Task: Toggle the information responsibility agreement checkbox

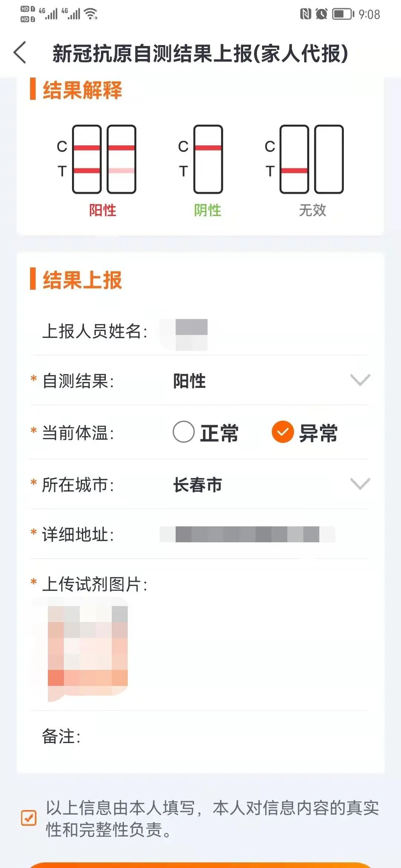Action: [29, 818]
